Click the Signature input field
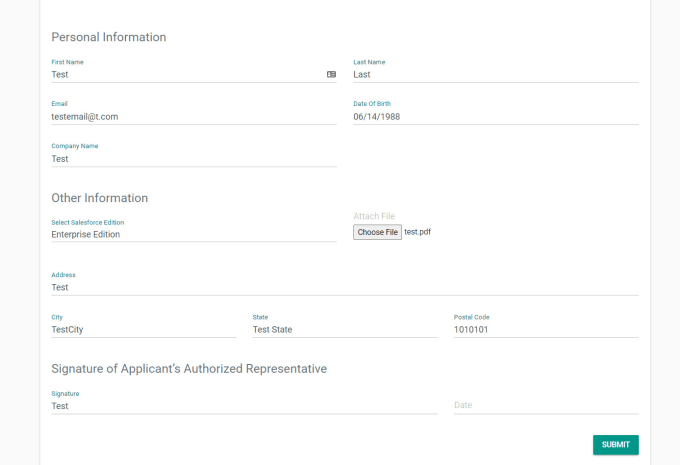 coord(244,406)
